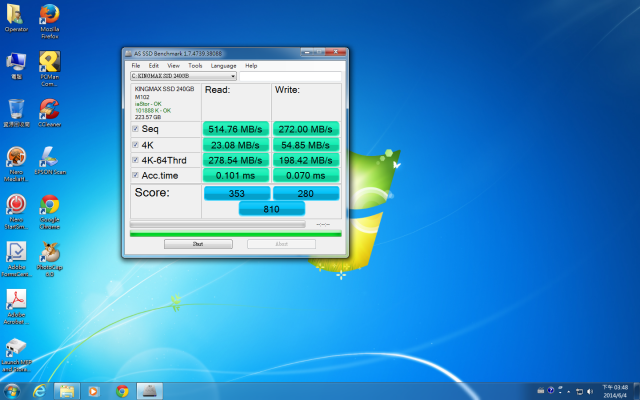This screenshot has width=640, height=400.
Task: Uncheck the 4K test checkbox
Action: click(x=135, y=144)
